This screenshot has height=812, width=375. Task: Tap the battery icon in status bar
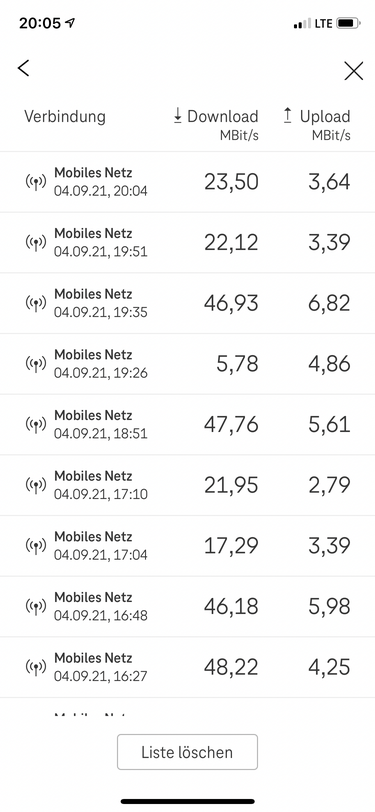348,23
